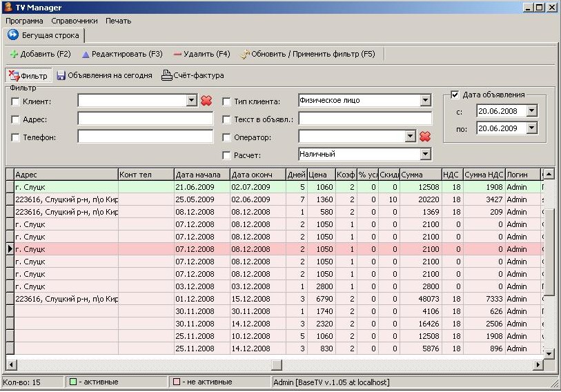Clear the Клиент field with red X
561x392 pixels.
click(206, 101)
